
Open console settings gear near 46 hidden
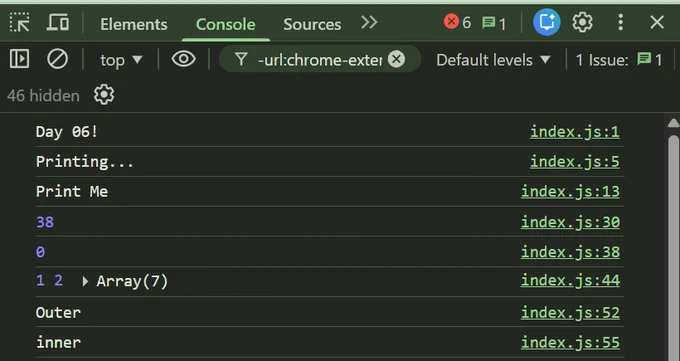[x=104, y=95]
